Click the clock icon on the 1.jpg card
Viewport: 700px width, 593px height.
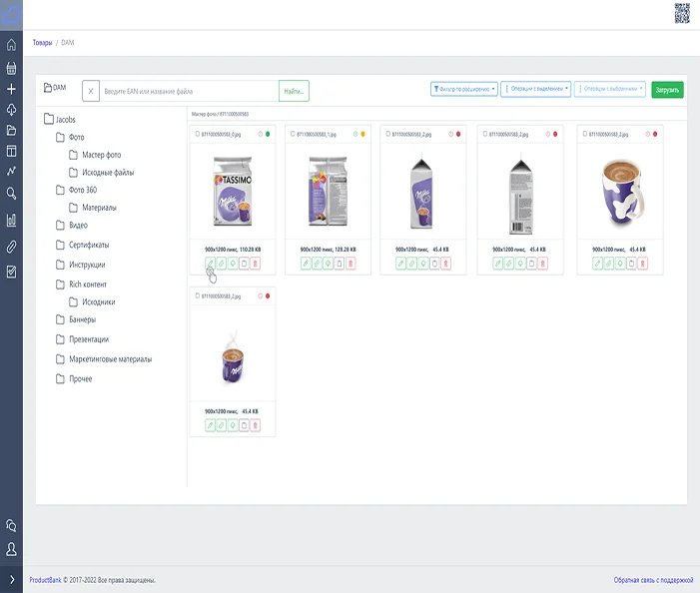(355, 134)
